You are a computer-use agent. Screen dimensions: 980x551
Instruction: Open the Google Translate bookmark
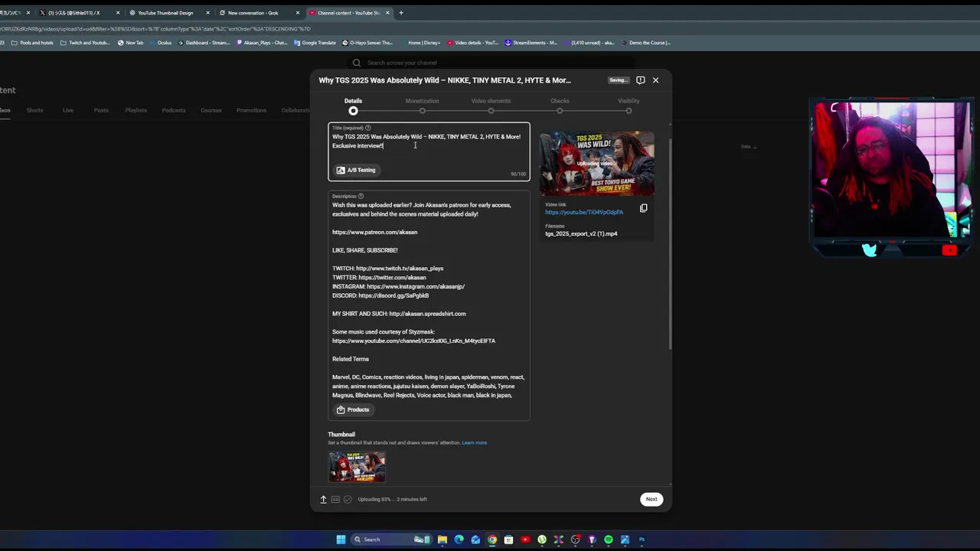tap(315, 43)
